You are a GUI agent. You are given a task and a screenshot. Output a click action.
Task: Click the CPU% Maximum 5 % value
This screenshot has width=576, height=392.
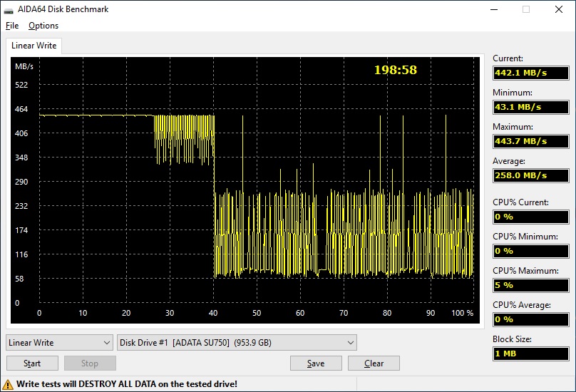531,285
